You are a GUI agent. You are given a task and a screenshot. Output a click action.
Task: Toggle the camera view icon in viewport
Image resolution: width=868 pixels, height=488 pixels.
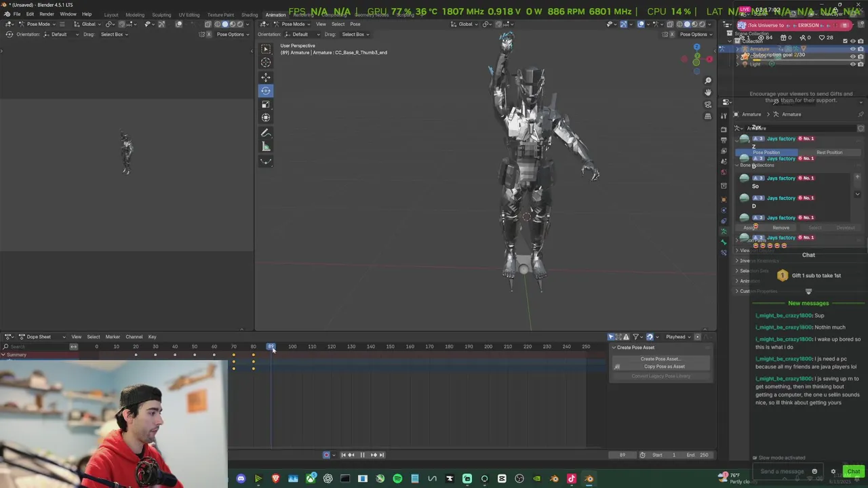(708, 104)
